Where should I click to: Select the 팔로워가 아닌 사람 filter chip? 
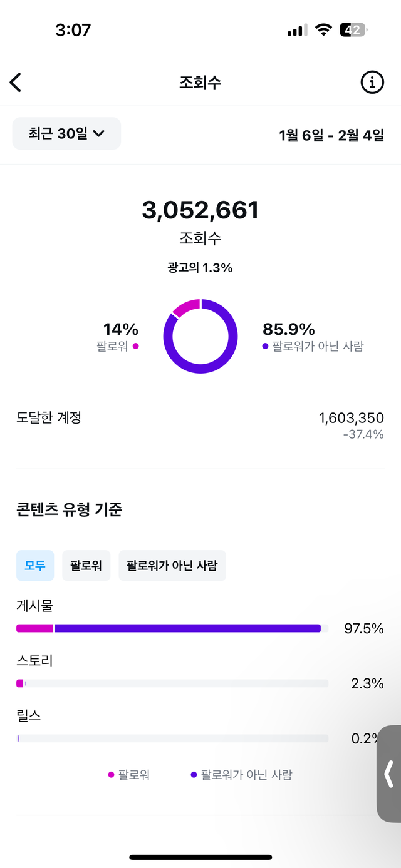click(x=172, y=566)
